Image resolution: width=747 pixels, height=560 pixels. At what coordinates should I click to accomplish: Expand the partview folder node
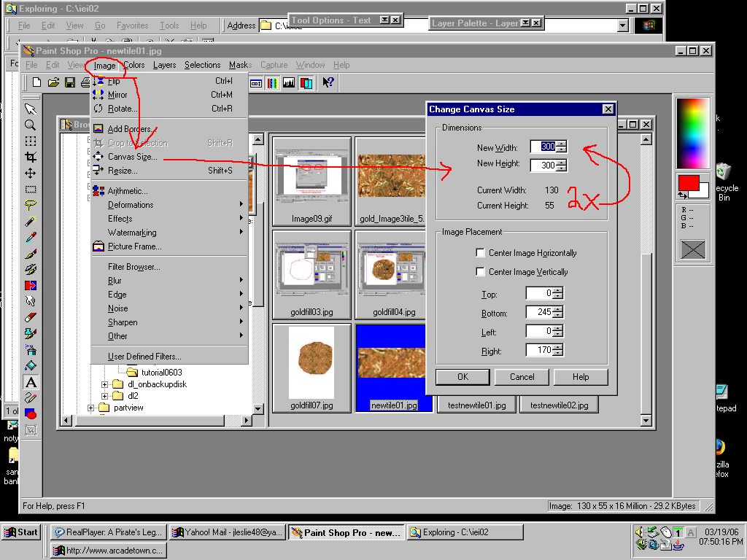tap(91, 408)
